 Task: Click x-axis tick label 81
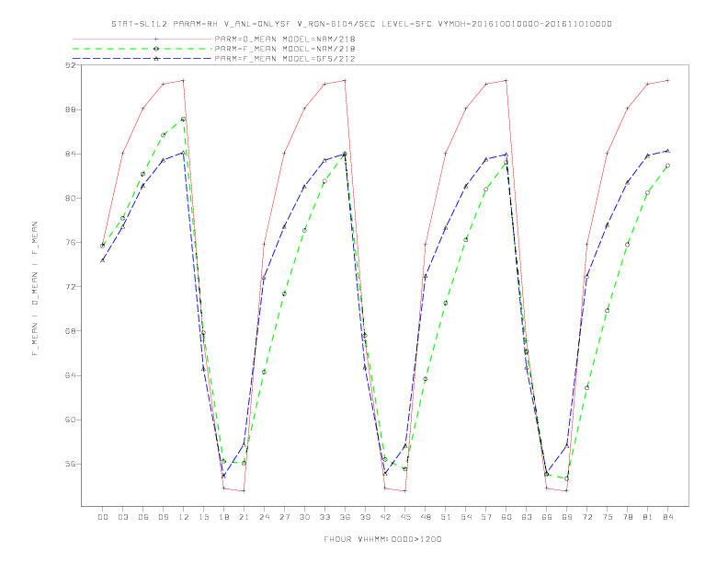[x=648, y=517]
